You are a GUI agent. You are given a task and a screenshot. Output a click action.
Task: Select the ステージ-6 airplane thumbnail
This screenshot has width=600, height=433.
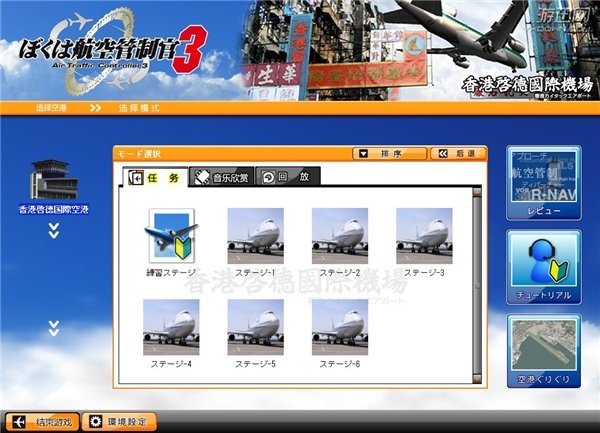pos(340,327)
